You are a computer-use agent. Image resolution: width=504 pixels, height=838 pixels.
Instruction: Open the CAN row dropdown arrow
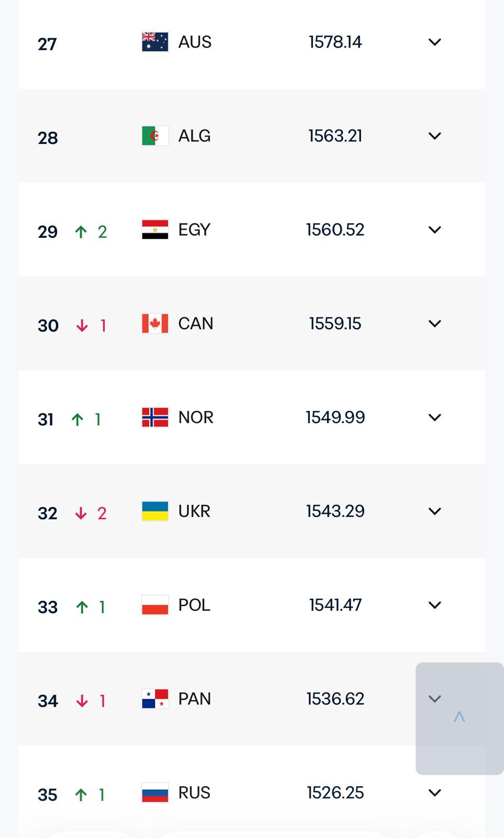[x=434, y=323]
